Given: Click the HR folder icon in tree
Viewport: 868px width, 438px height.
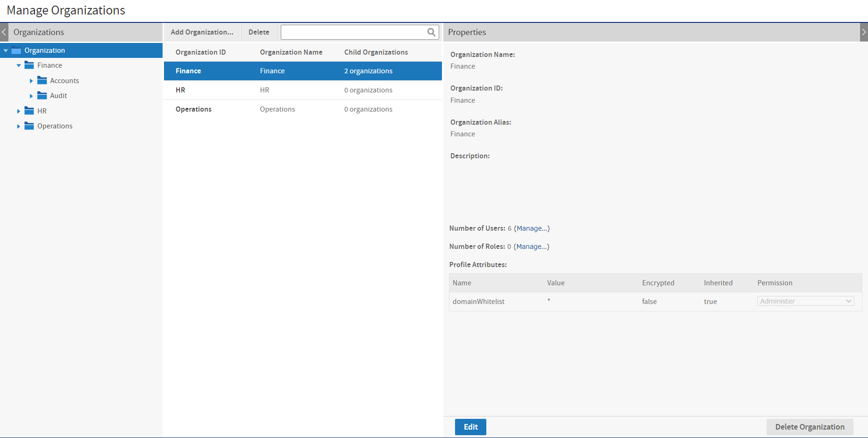Looking at the screenshot, I should click(29, 111).
